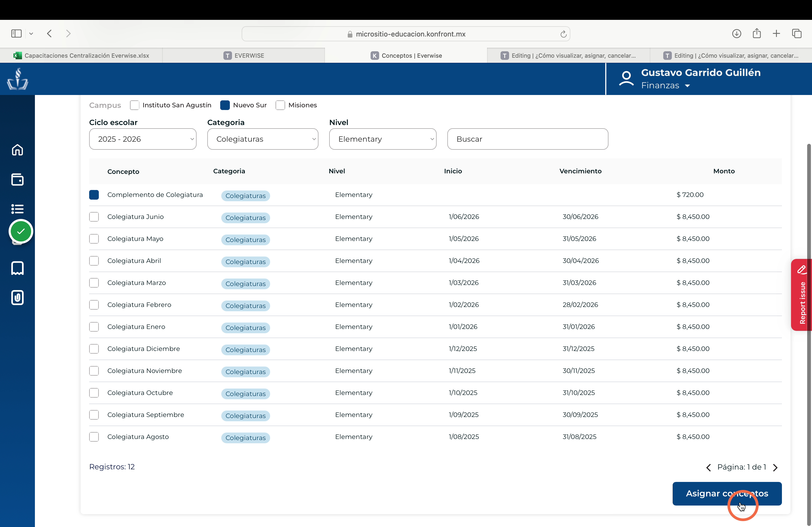Image resolution: width=812 pixels, height=527 pixels.
Task: Click the Safari downloads icon
Action: (737, 33)
